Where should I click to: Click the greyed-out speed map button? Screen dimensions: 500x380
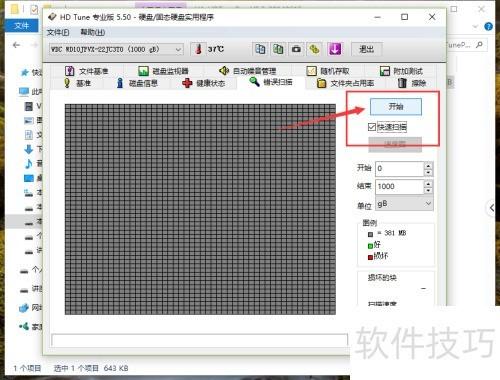click(x=395, y=145)
